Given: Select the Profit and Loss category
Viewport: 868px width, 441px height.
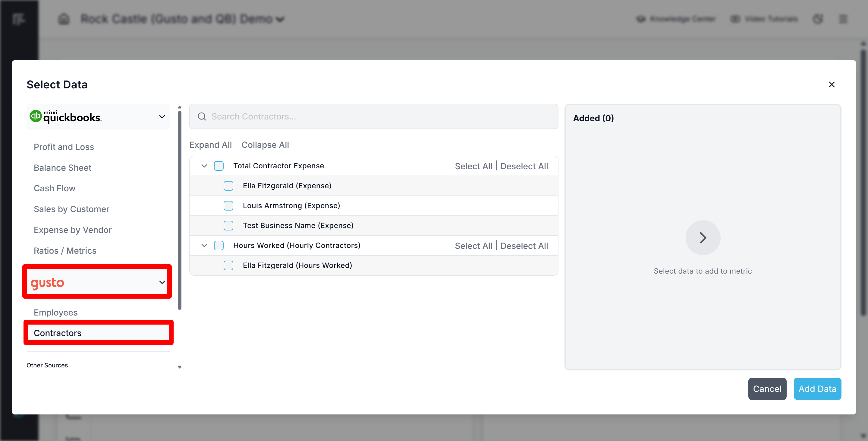Looking at the screenshot, I should pyautogui.click(x=64, y=147).
